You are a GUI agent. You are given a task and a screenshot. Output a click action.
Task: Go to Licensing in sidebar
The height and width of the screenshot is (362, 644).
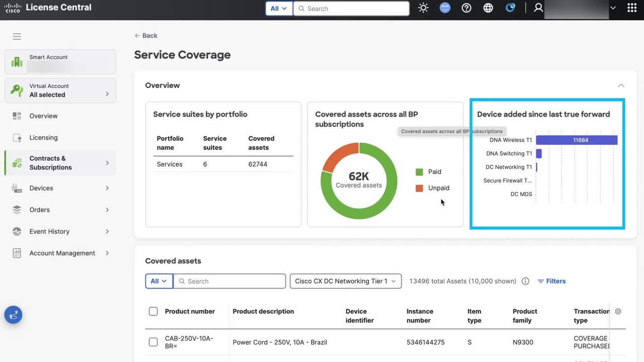(43, 138)
